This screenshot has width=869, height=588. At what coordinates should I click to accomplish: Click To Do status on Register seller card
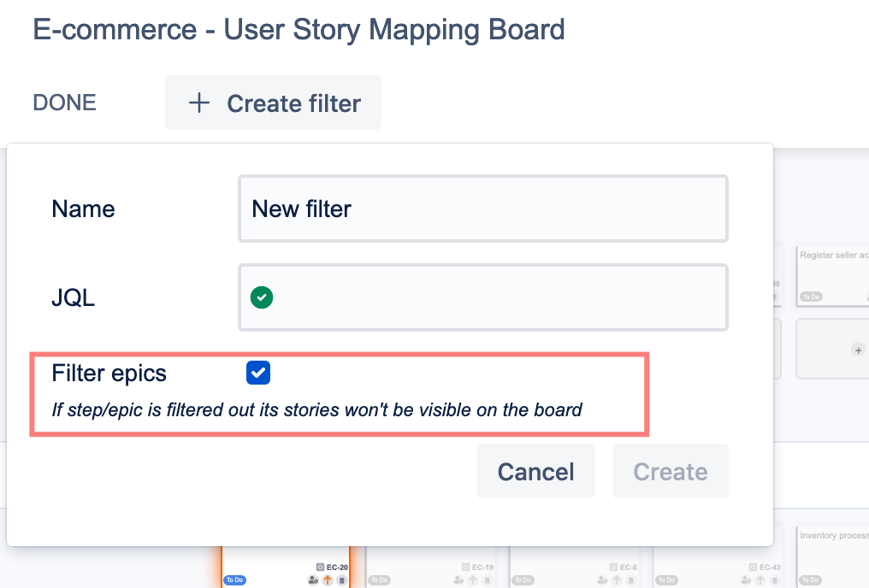(x=810, y=297)
